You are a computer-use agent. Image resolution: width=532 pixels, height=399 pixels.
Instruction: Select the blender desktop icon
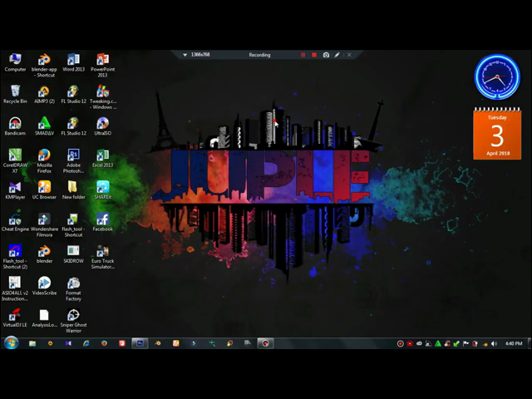pyautogui.click(x=44, y=254)
